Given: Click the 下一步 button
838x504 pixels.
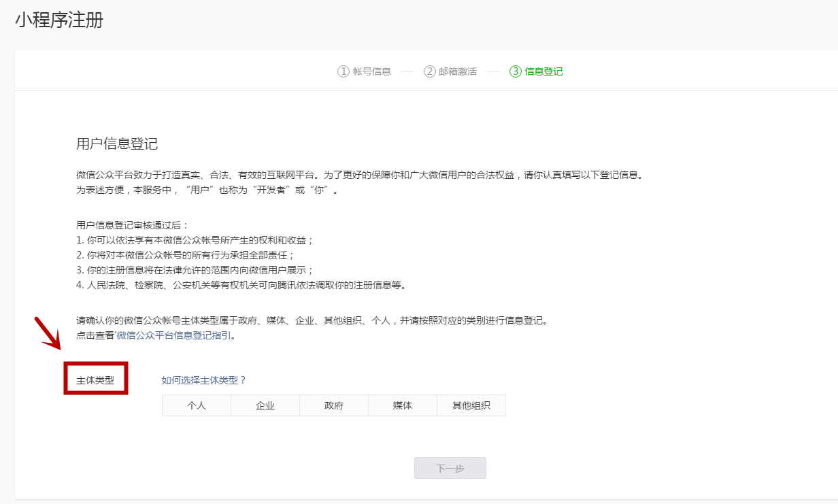Looking at the screenshot, I should click(x=450, y=467).
